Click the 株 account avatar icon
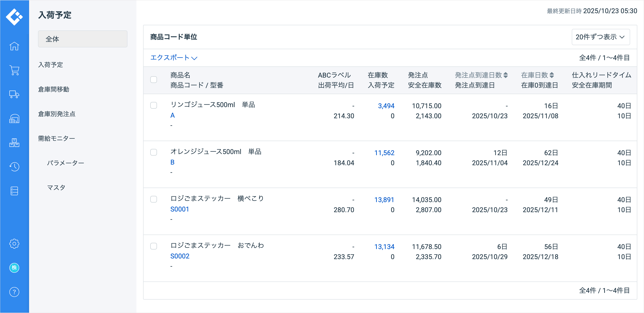 14,268
